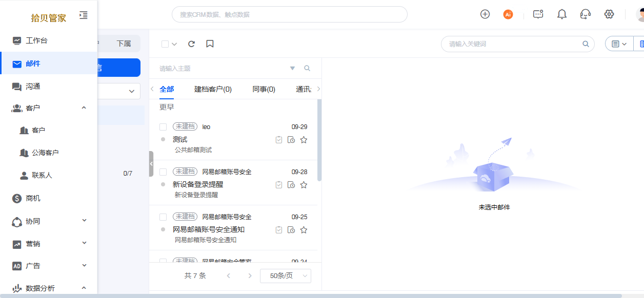Image resolution: width=644 pixels, height=298 pixels.
Task: Open the list layout view dropdown
Action: point(619,44)
